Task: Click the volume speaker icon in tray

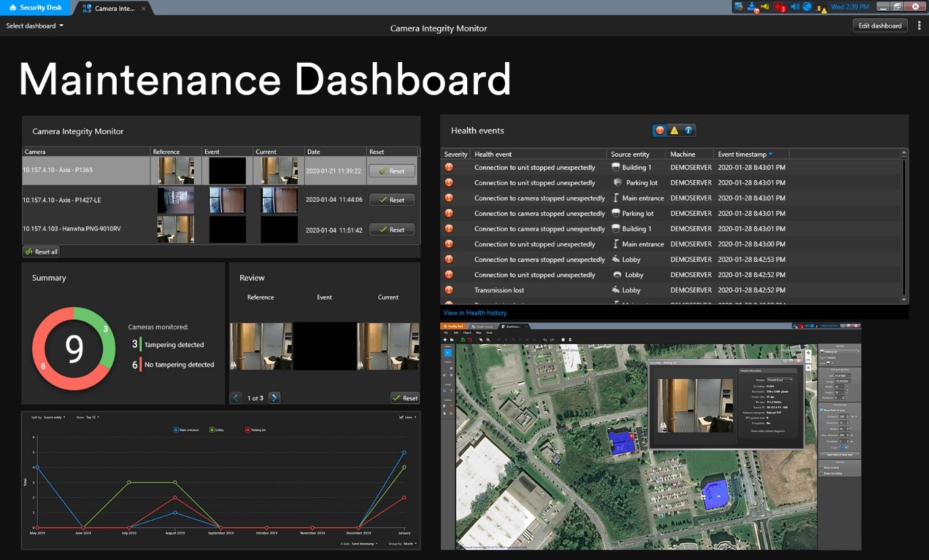Action: [795, 7]
